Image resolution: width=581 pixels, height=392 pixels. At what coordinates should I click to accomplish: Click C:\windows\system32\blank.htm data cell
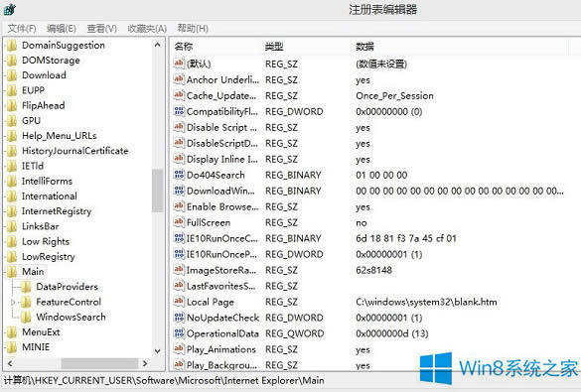[426, 302]
